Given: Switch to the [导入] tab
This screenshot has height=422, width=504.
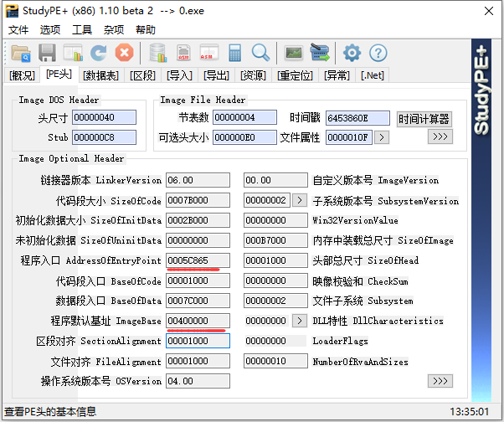Looking at the screenshot, I should click(x=179, y=75).
